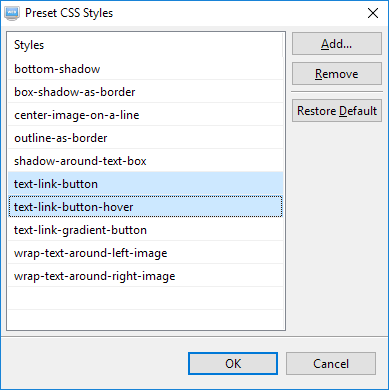This screenshot has width=389, height=390.
Task: Close the Preset CSS Styles dialog
Action: tap(373, 13)
